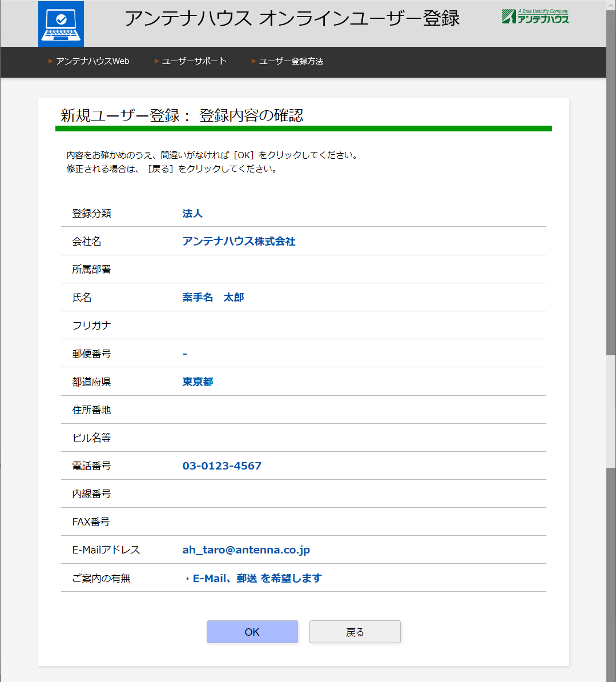Screen dimensions: 616x682
Task: Click the OK confirmation button
Action: point(252,632)
